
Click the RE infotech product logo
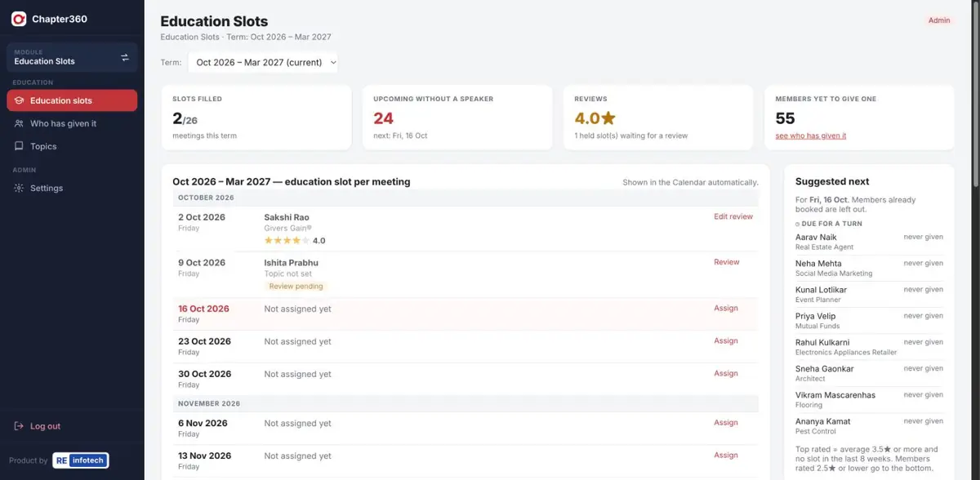[81, 460]
